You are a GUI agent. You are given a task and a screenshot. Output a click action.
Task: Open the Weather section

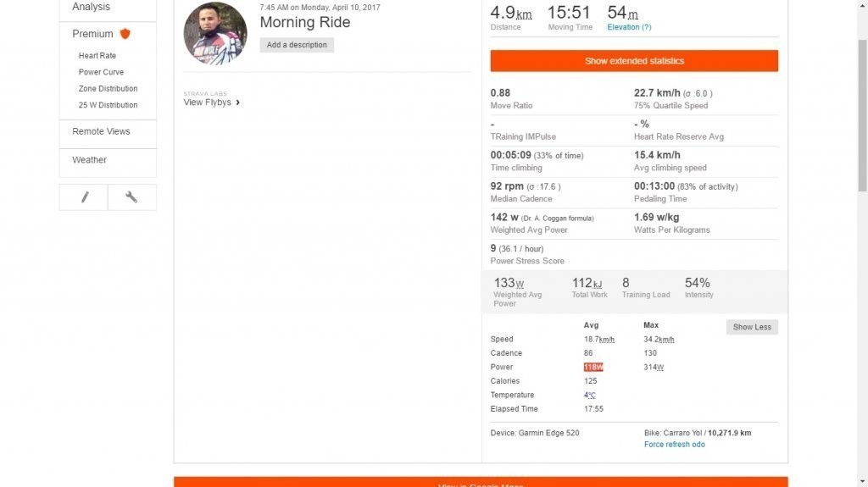pyautogui.click(x=89, y=160)
